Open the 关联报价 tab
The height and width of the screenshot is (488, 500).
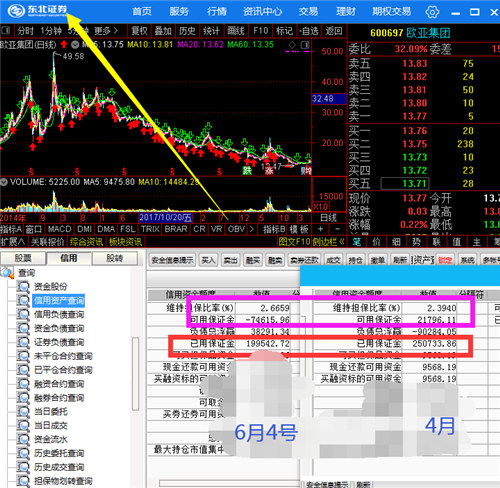coord(47,242)
